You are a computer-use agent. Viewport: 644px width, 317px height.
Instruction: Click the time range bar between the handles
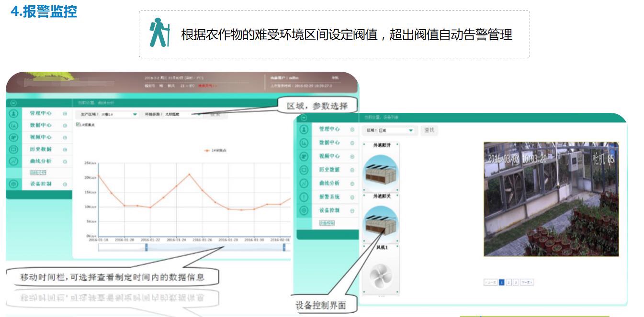tap(215, 247)
